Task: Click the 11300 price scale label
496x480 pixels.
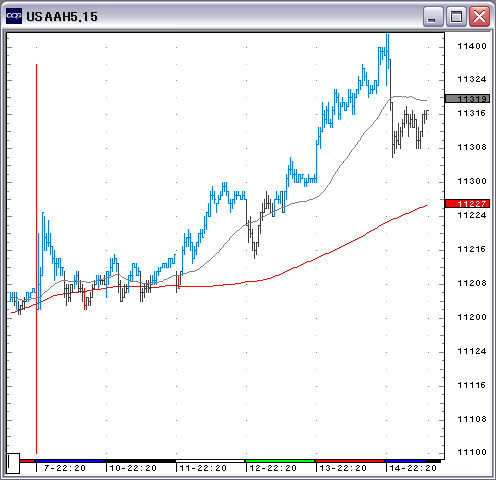Action: [x=472, y=181]
